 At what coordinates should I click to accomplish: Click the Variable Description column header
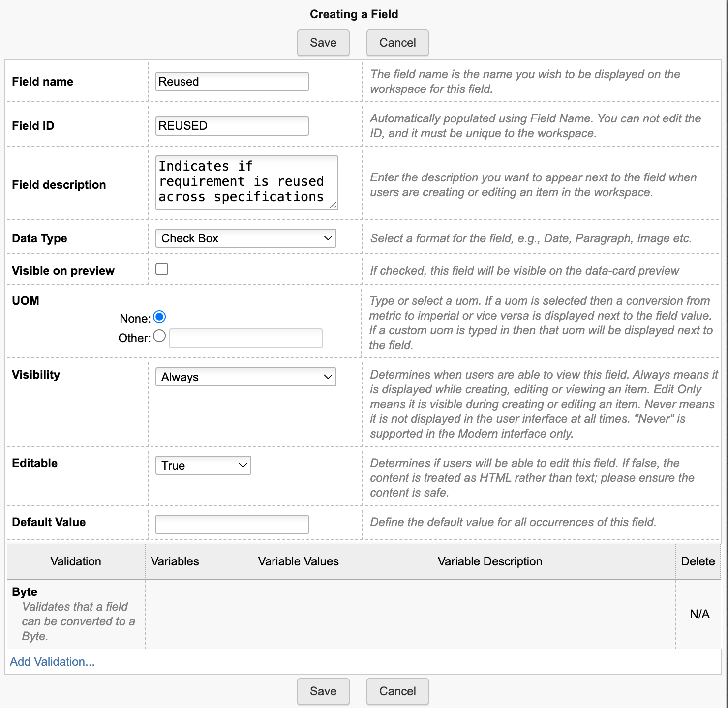point(490,561)
